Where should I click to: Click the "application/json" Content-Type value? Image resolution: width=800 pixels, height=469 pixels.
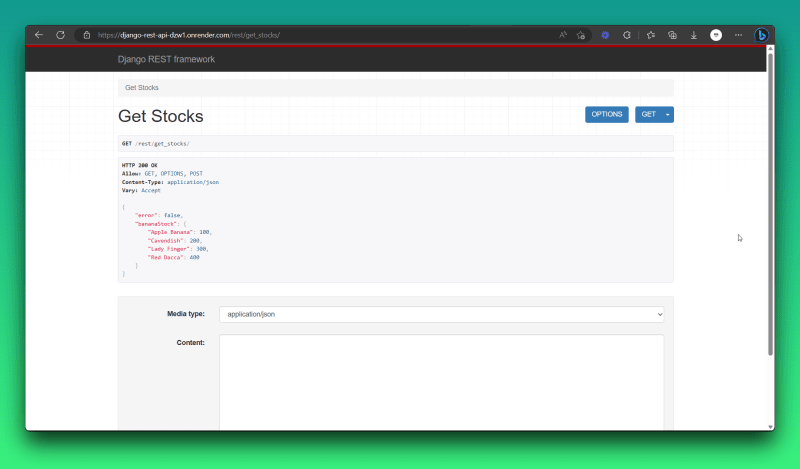[193, 182]
